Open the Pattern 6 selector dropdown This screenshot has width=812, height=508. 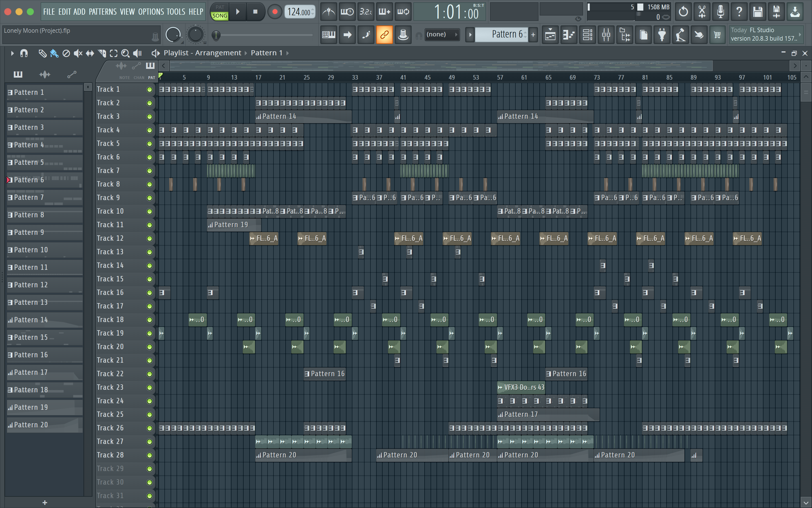point(502,34)
